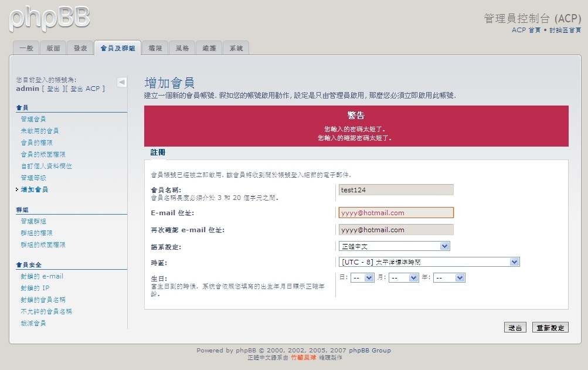Open the 時區 timezone dropdown
This screenshot has width=588, height=370.
point(429,262)
